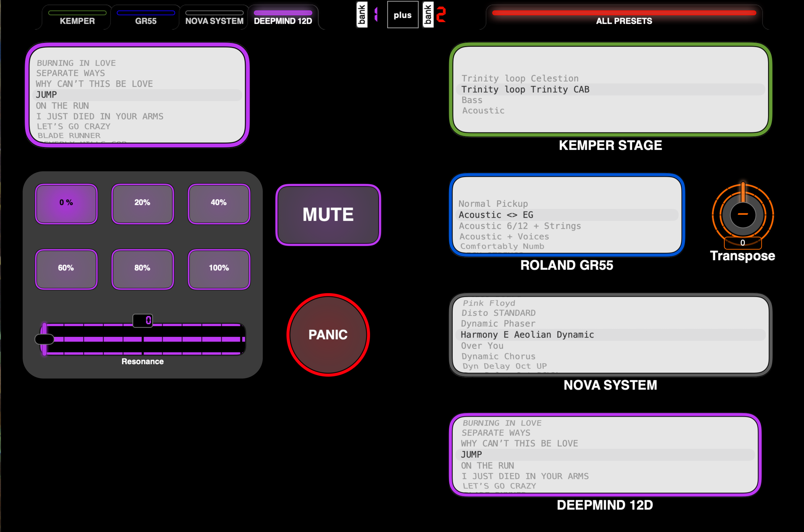The height and width of the screenshot is (532, 804).
Task: Select Comfortably Numb in GR55 list
Action: pyautogui.click(x=502, y=246)
